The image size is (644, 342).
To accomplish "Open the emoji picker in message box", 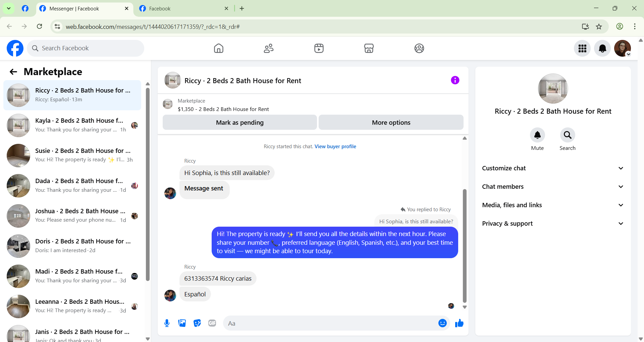I will coord(442,323).
